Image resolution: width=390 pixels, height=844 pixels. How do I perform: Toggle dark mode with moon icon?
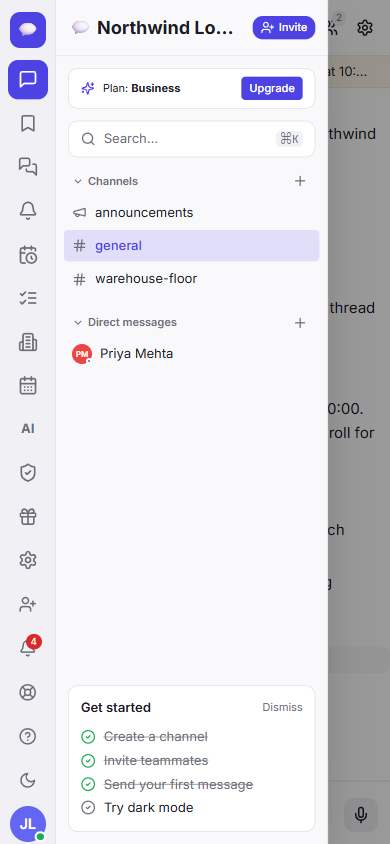point(28,780)
